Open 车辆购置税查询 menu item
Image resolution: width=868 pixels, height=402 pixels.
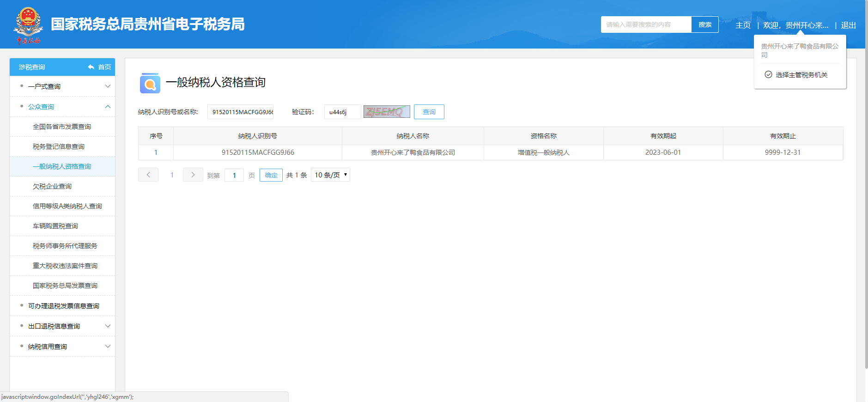pyautogui.click(x=55, y=226)
